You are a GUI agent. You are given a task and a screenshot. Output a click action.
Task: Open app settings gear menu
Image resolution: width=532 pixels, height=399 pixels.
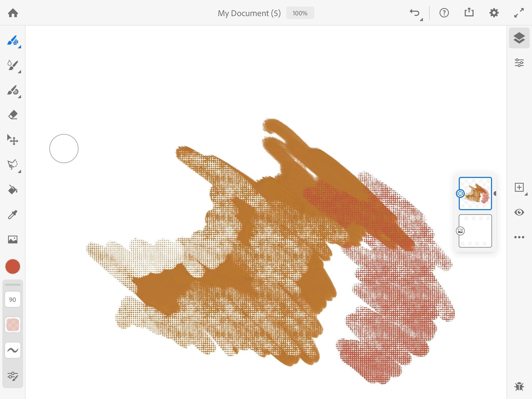click(x=494, y=13)
